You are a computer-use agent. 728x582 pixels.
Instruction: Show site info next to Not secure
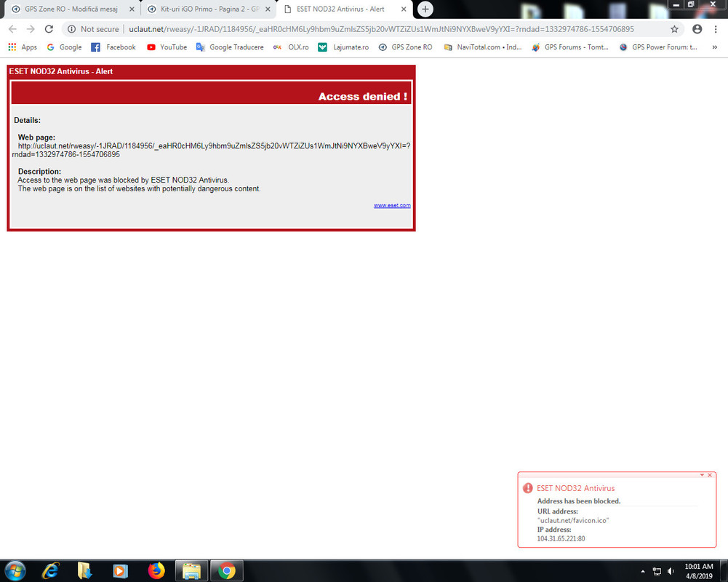click(71, 29)
